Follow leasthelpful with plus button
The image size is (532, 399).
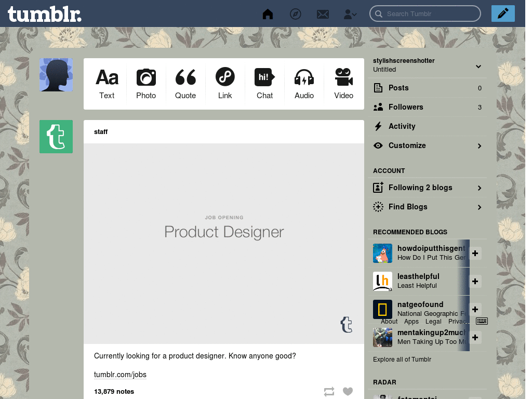point(475,281)
